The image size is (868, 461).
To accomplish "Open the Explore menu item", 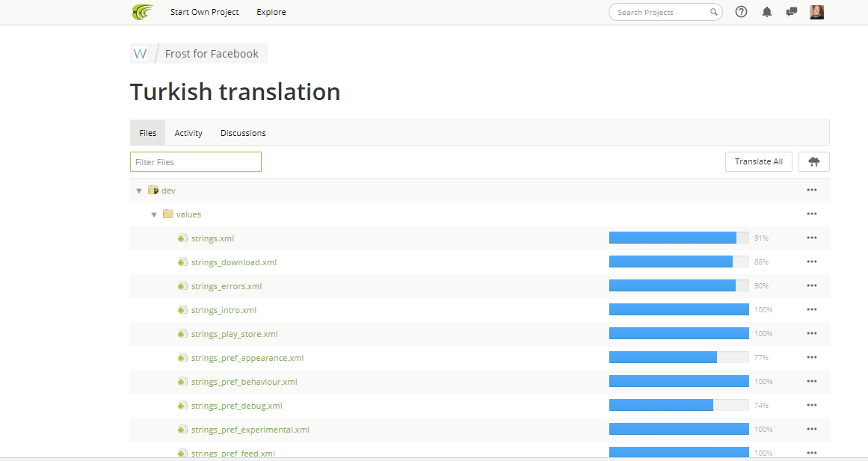I will pos(271,12).
